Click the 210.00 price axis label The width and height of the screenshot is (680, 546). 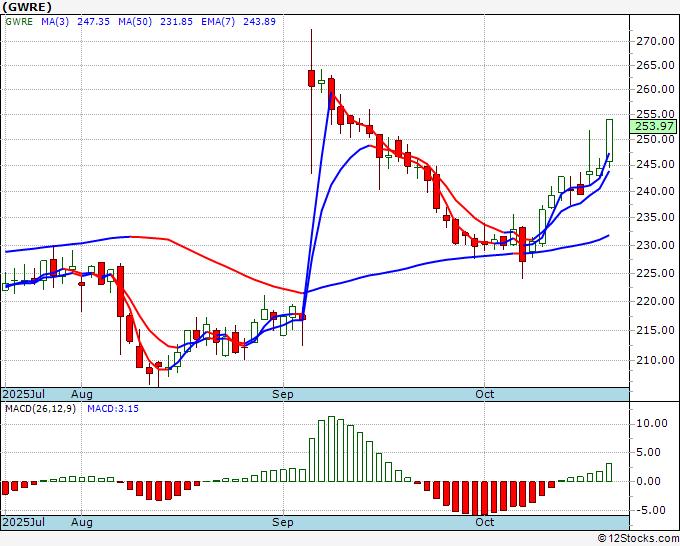click(653, 360)
